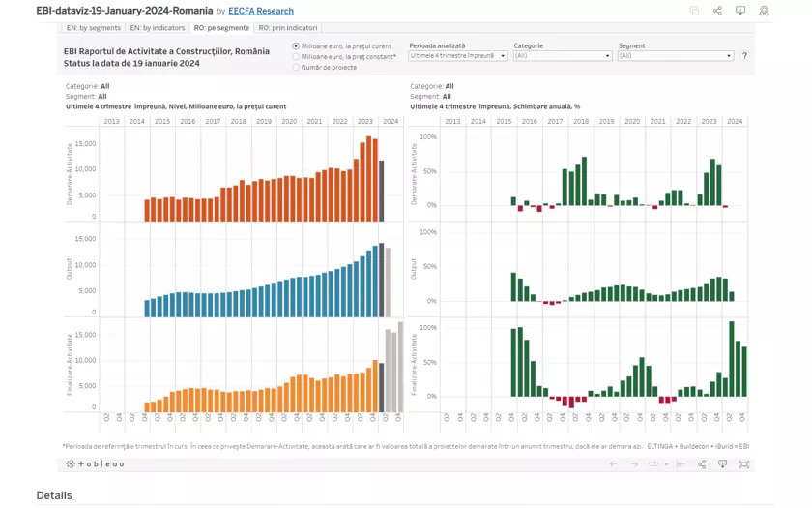Click the revert icon in Tableau toolbar
This screenshot has width=812, height=508.
pos(681,463)
